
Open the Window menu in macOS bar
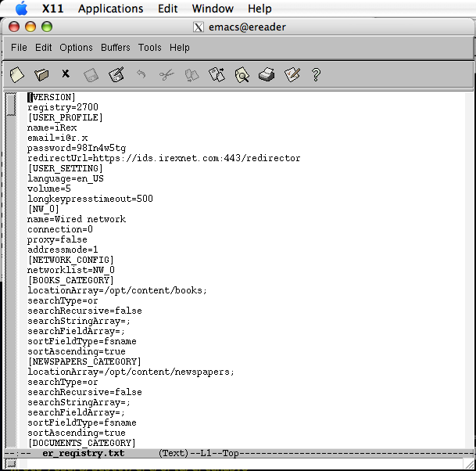213,9
